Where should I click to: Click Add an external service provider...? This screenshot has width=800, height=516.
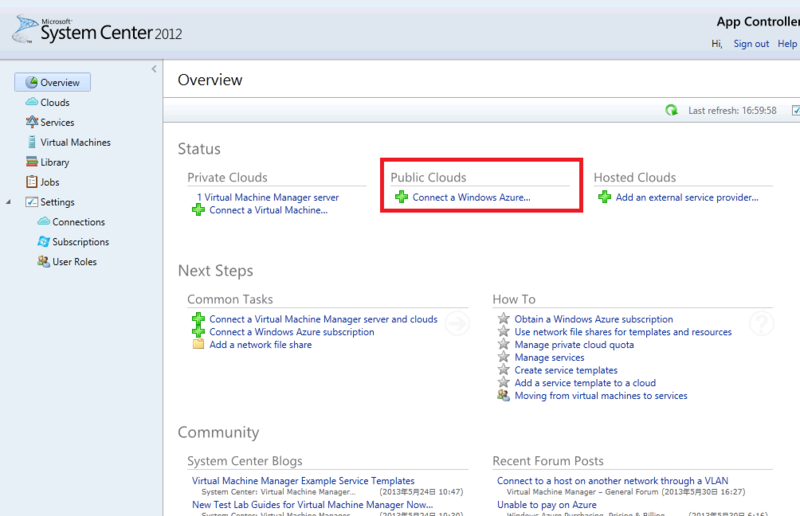point(687,198)
